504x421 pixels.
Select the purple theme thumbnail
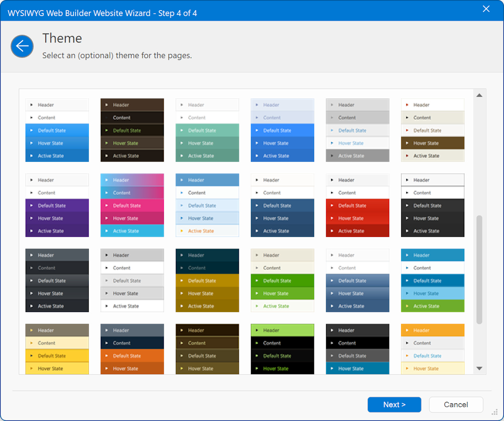click(x=57, y=205)
